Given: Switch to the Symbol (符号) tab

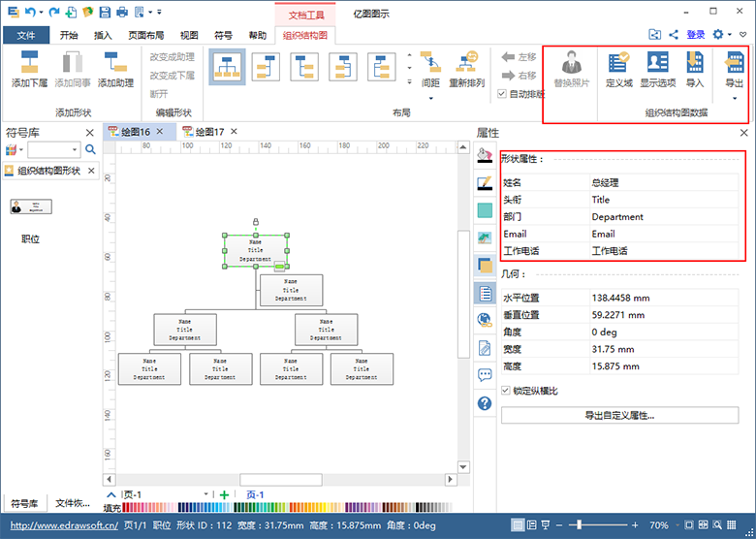Looking at the screenshot, I should [x=223, y=35].
